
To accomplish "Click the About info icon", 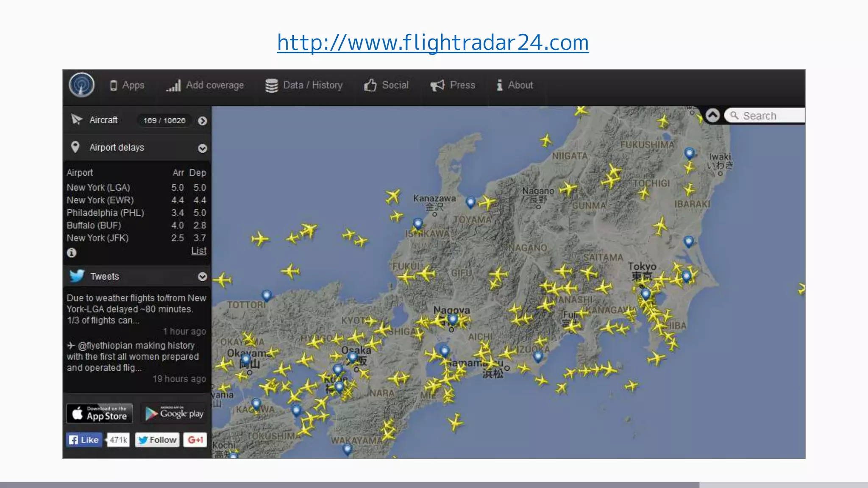I will click(x=500, y=85).
